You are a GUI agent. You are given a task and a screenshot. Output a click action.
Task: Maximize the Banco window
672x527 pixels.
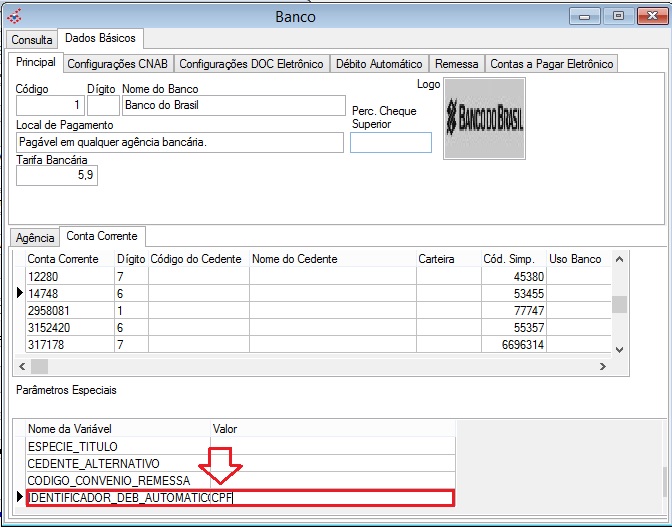pos(617,16)
